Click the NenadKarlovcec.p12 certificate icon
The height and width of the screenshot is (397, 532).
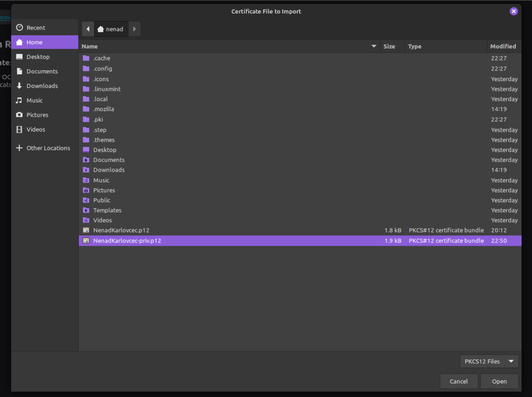point(86,230)
